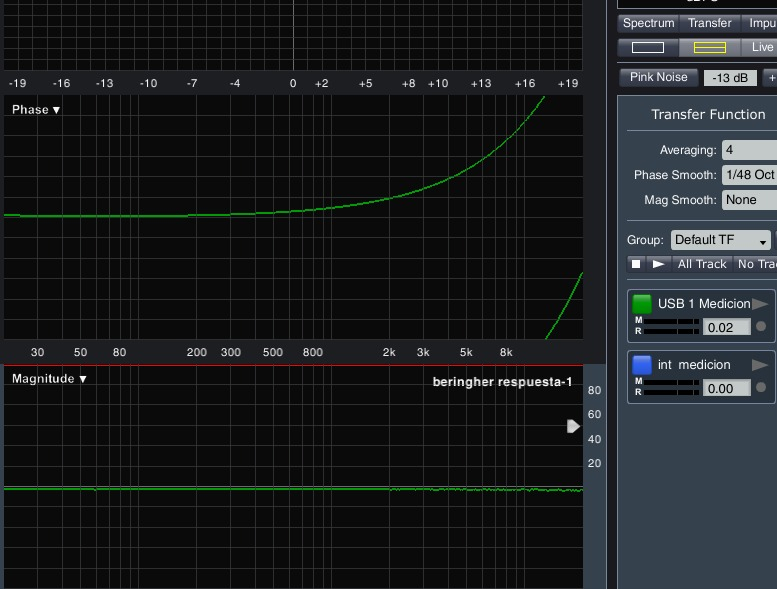777x589 pixels.
Task: Toggle the USB 1 Medicion tracking dot
Action: click(761, 326)
